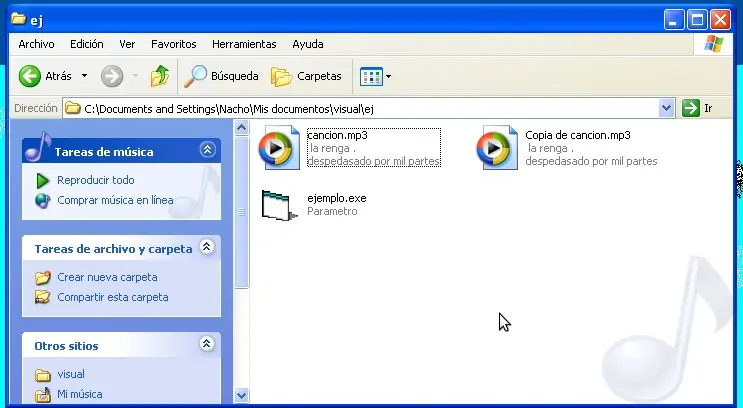743x408 pixels.
Task: Open the Ayuda menu
Action: tap(308, 44)
